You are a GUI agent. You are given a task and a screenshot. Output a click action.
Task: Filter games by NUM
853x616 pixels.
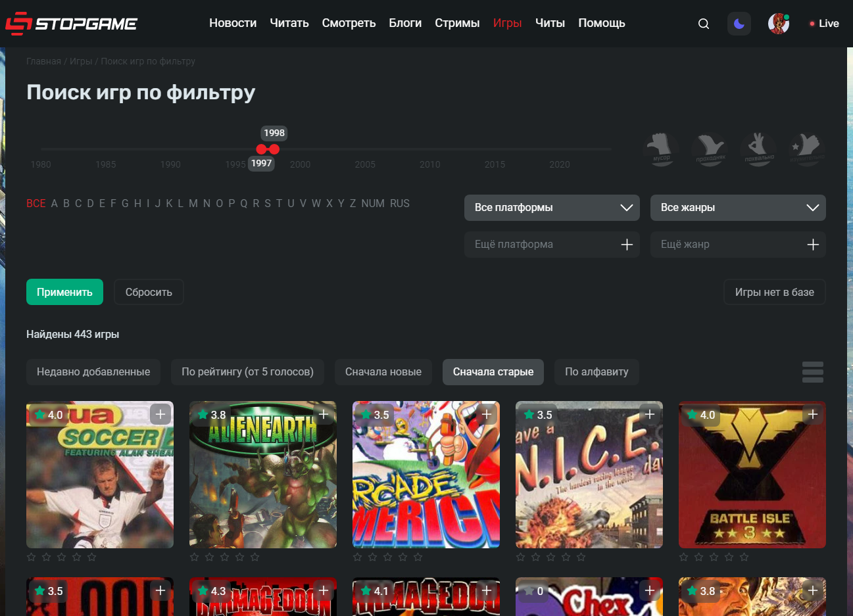[x=373, y=204]
